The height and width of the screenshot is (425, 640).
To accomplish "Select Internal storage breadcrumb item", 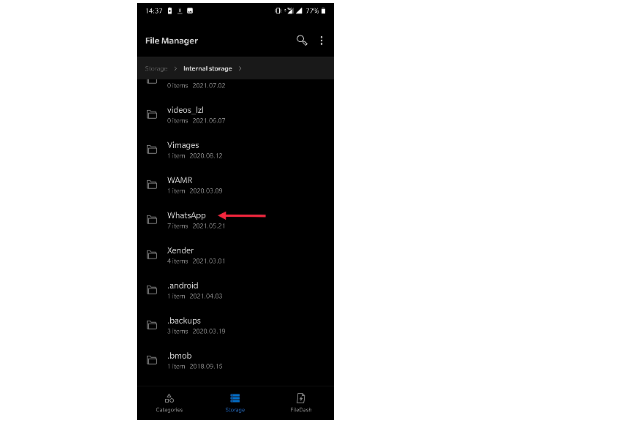I will click(207, 69).
